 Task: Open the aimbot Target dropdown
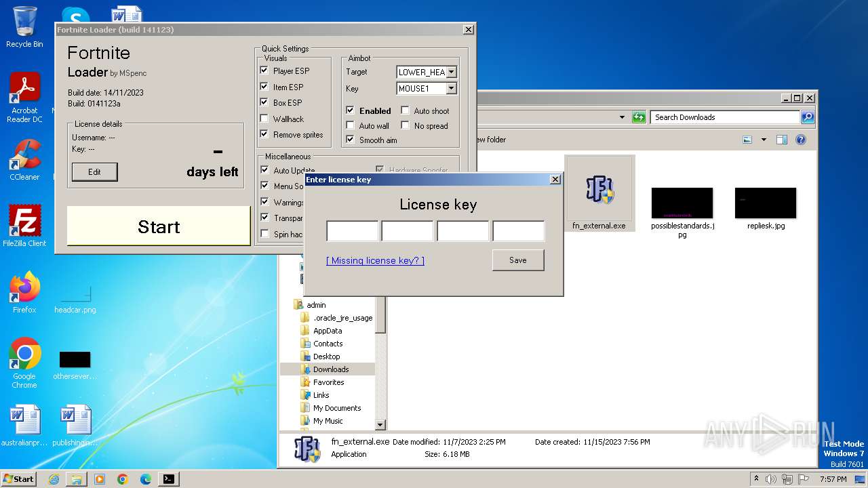[x=452, y=72]
